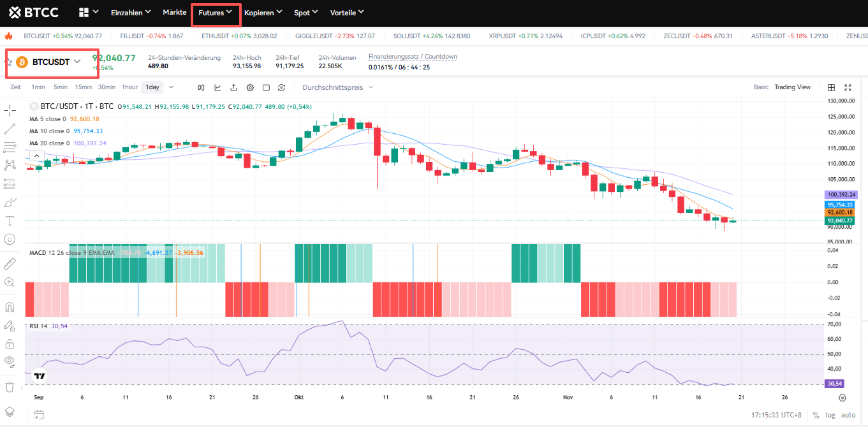The width and height of the screenshot is (868, 427).
Task: Toggle percent scale on the price axis
Action: pos(815,415)
